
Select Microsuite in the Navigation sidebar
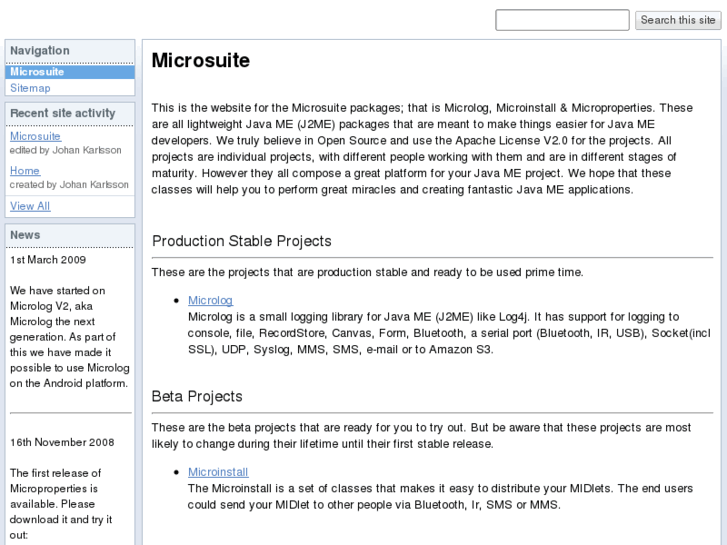point(70,72)
